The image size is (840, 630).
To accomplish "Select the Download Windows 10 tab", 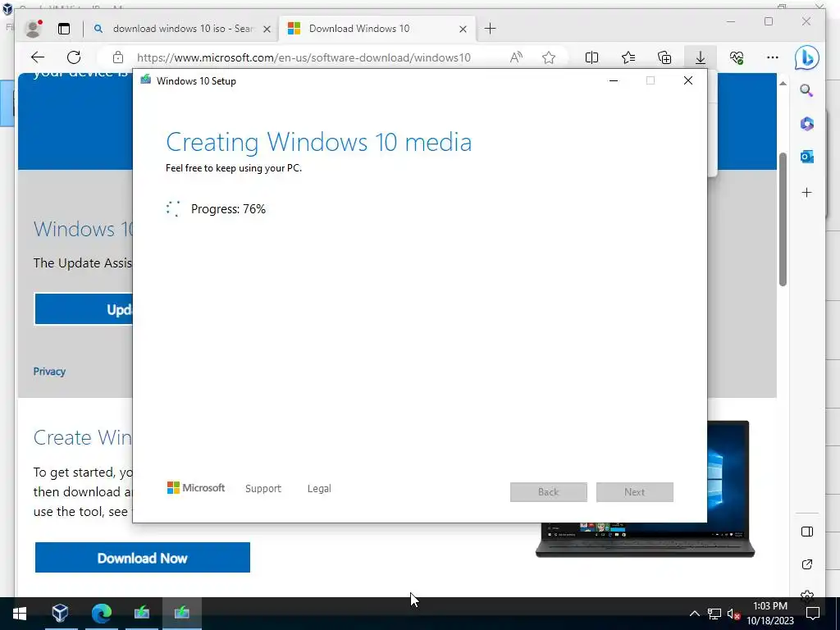I will (x=377, y=29).
